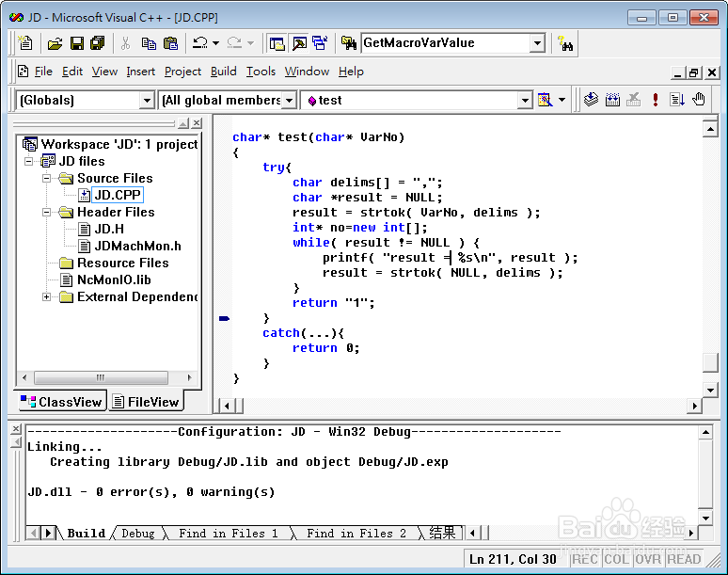Click the Copy icon
Image resolution: width=728 pixels, height=575 pixels.
click(149, 43)
